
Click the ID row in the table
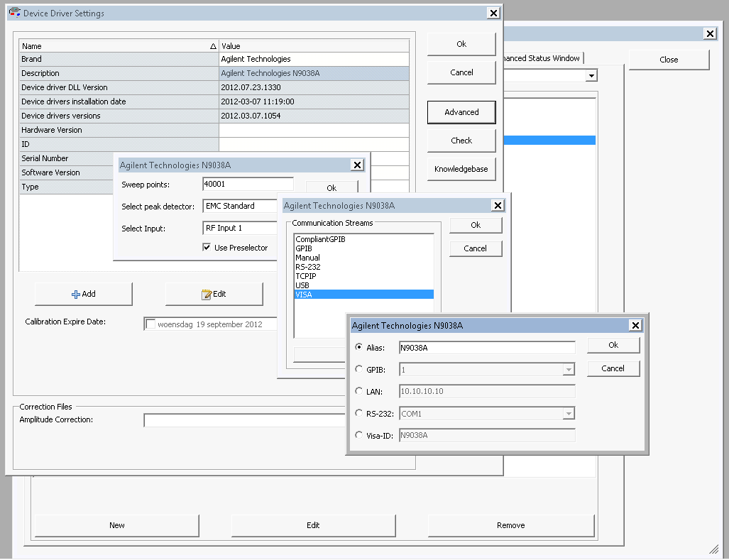(214, 144)
